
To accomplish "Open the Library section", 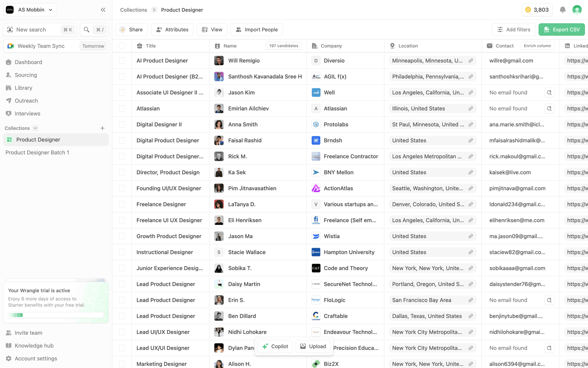I will pyautogui.click(x=23, y=88).
